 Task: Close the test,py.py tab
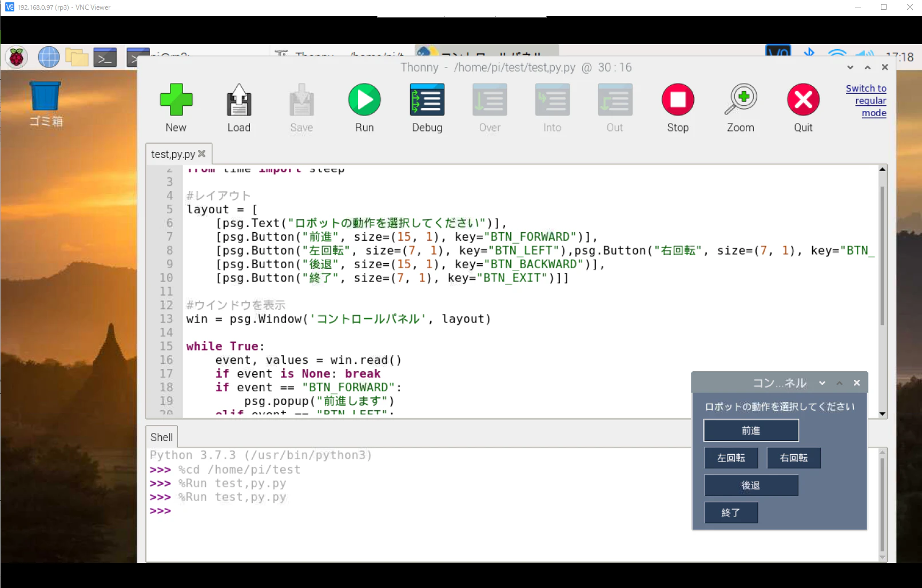point(201,154)
